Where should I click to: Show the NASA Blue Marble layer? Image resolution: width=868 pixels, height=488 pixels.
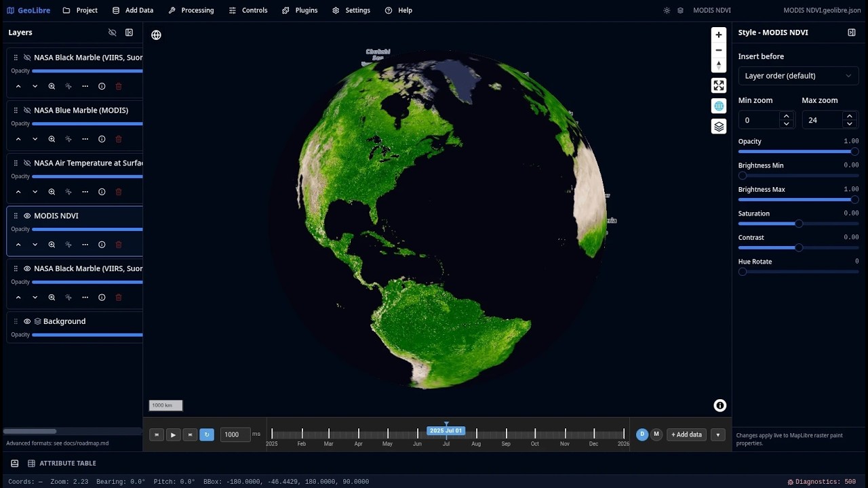27,110
